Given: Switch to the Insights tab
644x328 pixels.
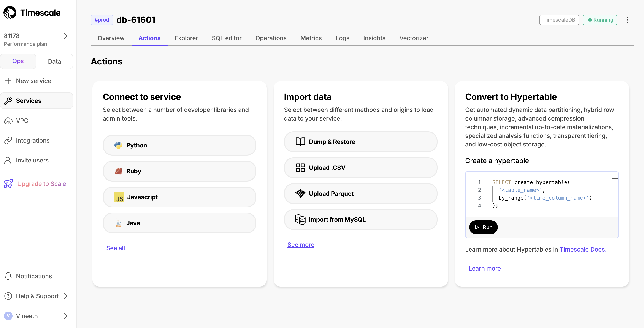Looking at the screenshot, I should (x=374, y=38).
